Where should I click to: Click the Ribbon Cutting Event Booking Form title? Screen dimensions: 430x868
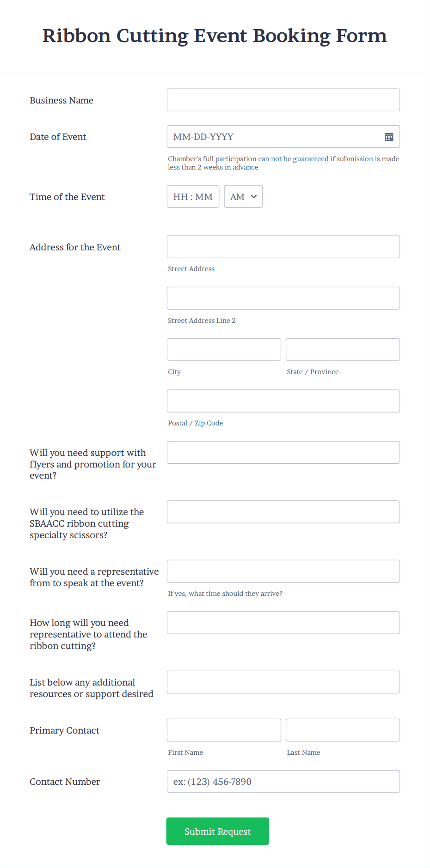click(x=215, y=36)
